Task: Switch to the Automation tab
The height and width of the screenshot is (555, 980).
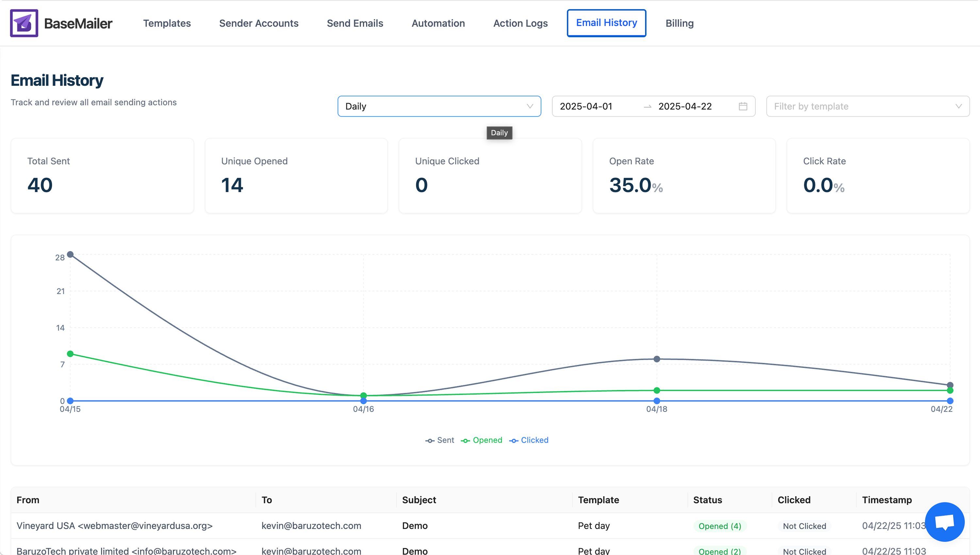Action: coord(438,23)
